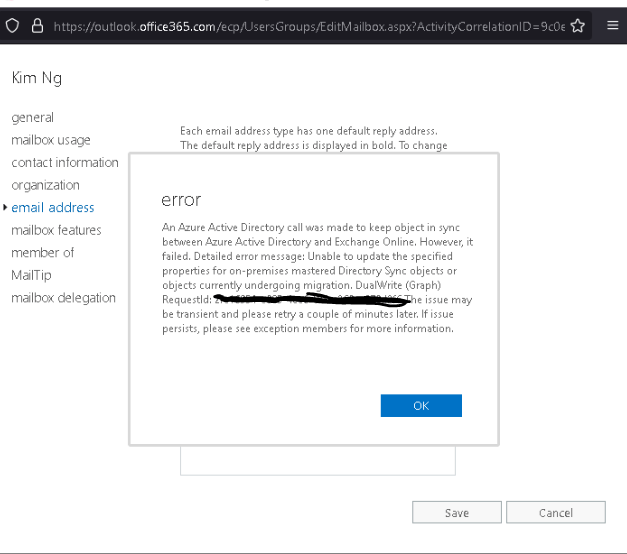Image resolution: width=627 pixels, height=554 pixels.
Task: Click the URL address bar text
Action: coord(309,26)
